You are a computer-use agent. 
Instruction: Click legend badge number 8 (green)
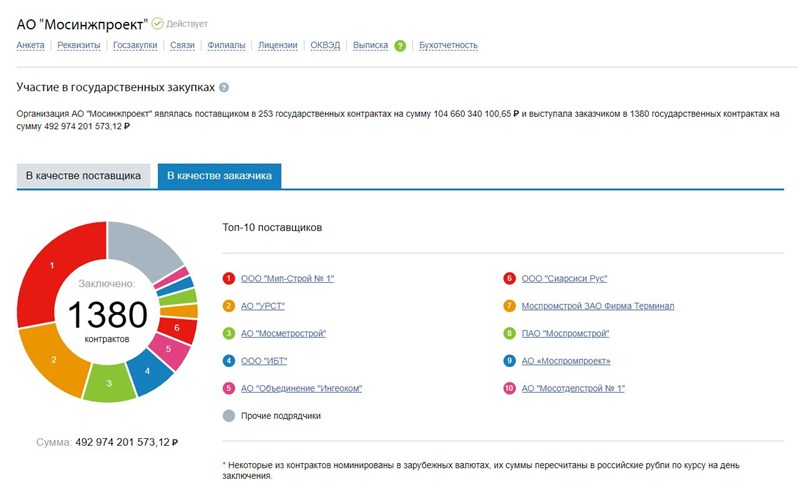[x=509, y=333]
